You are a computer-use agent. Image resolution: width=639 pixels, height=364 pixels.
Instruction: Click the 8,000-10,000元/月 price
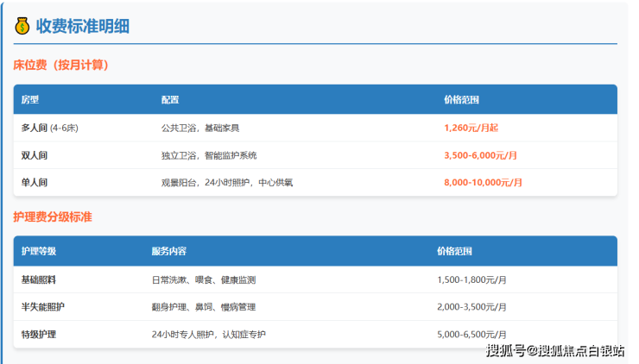[x=483, y=183]
